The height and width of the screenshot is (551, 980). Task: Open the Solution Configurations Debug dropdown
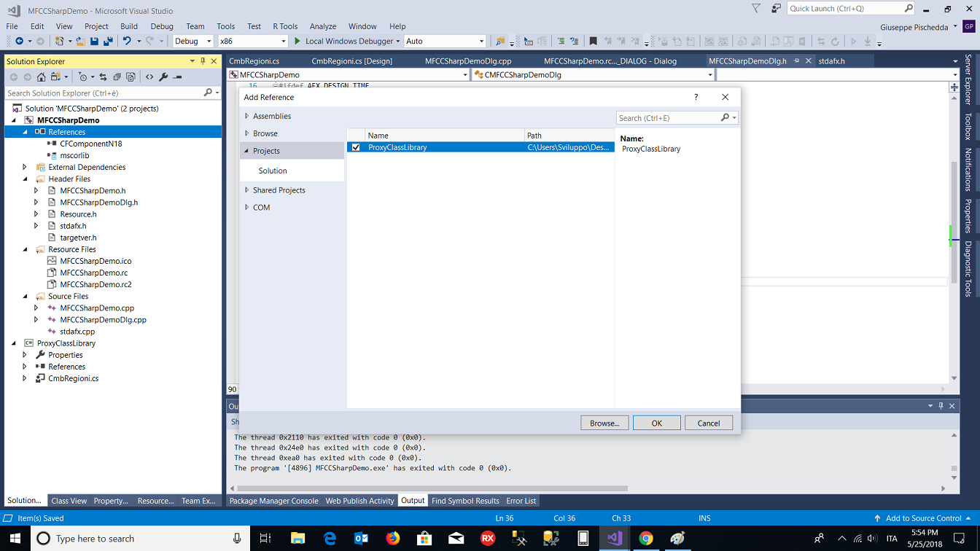[192, 42]
